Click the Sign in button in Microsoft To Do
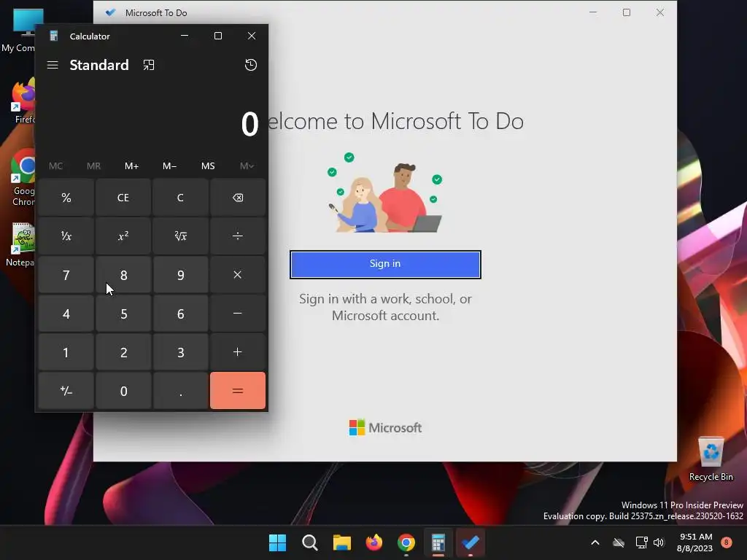 point(385,264)
